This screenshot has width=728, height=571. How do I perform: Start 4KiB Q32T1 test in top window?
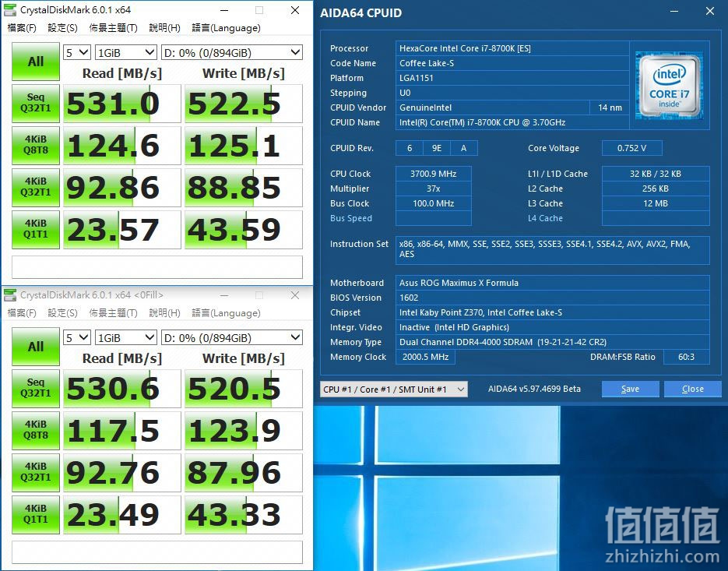(36, 187)
